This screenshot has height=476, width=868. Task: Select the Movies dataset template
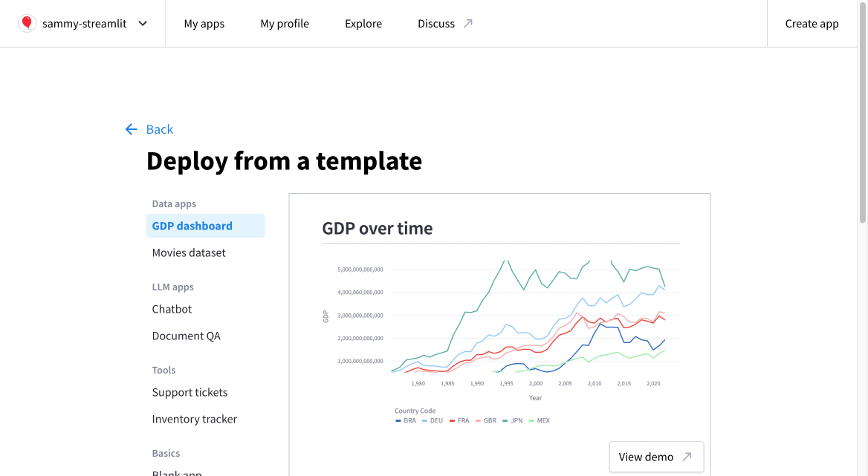(188, 252)
